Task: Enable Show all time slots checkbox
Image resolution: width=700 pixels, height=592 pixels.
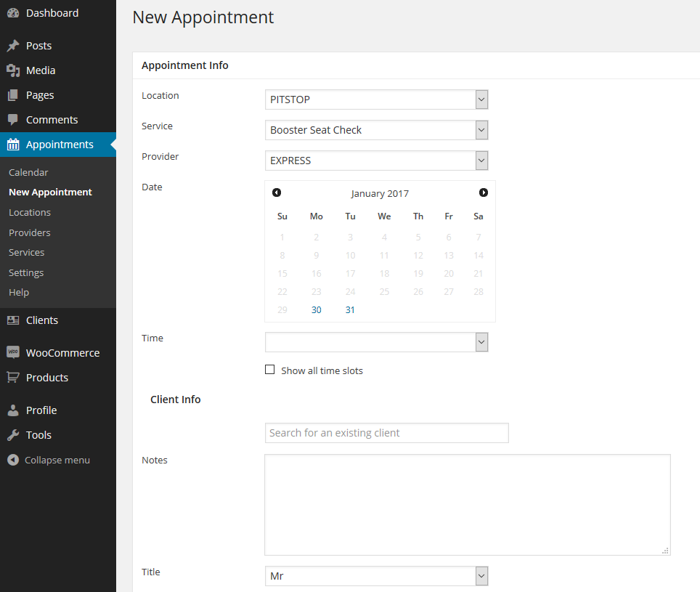Action: (270, 370)
